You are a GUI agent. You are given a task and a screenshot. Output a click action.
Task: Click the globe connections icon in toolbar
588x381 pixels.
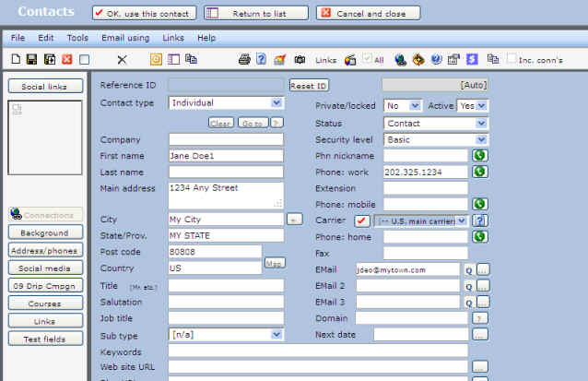pos(401,59)
